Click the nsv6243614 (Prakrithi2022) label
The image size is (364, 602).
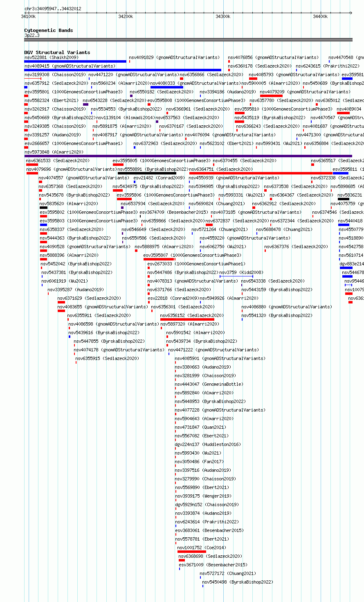207,522
